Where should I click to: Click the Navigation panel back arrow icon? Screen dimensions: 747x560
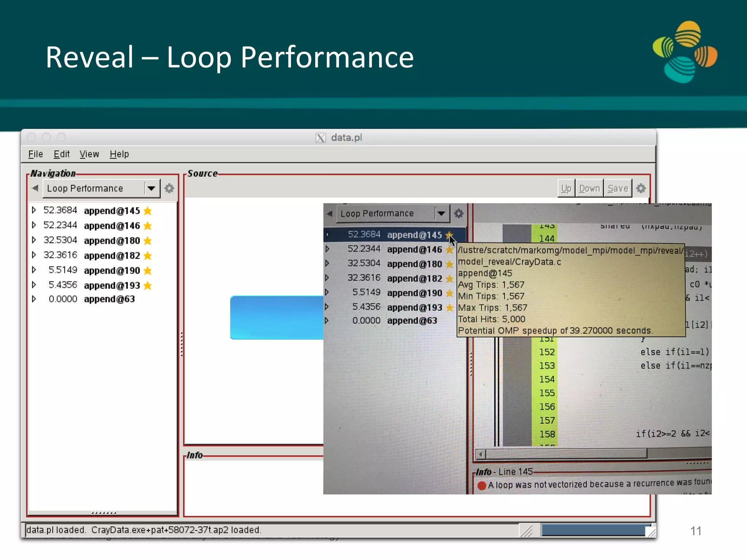(35, 188)
